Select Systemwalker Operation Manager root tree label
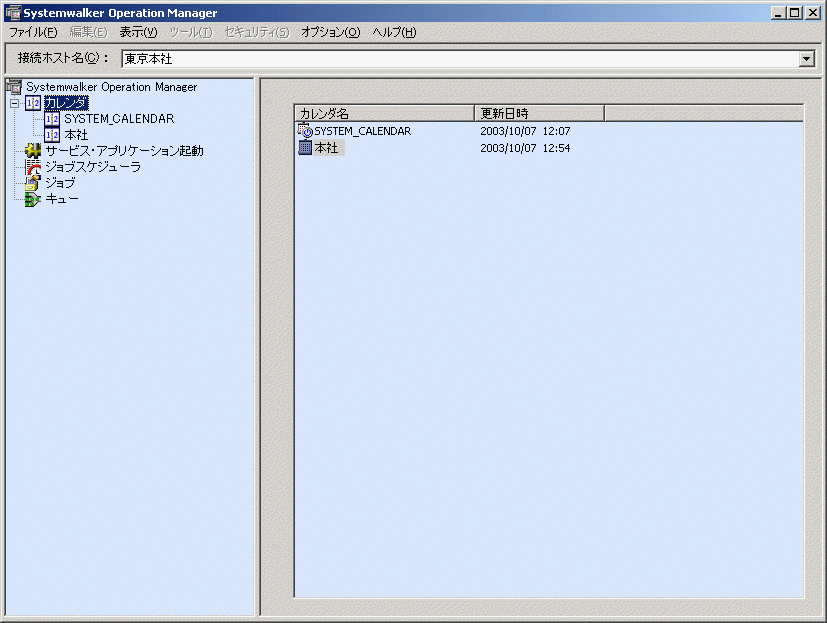Screen dimensions: 827x623 112,87
